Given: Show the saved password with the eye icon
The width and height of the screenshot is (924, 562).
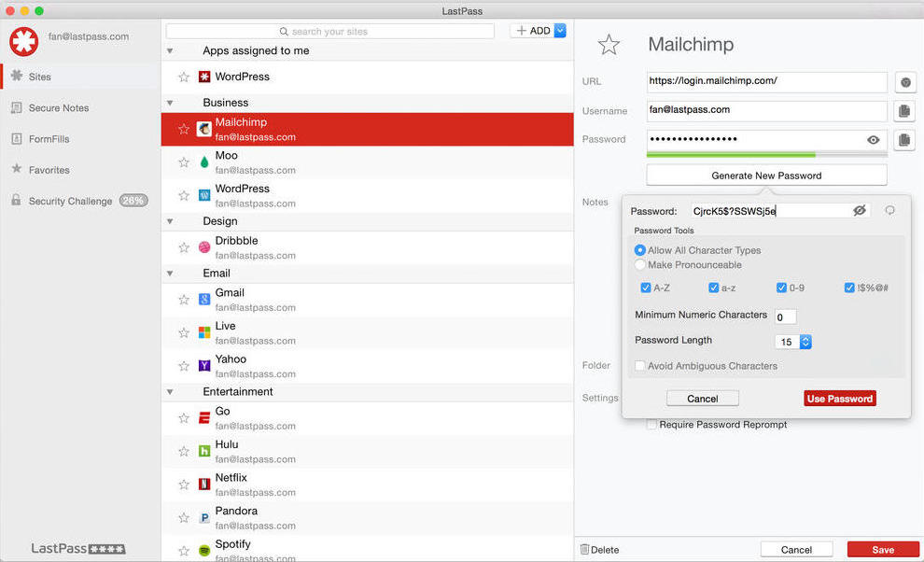Looking at the screenshot, I should point(874,140).
